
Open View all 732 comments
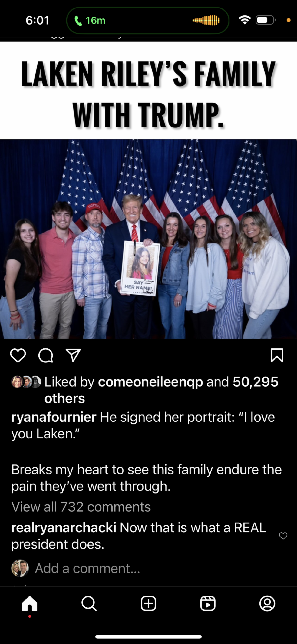tap(81, 507)
